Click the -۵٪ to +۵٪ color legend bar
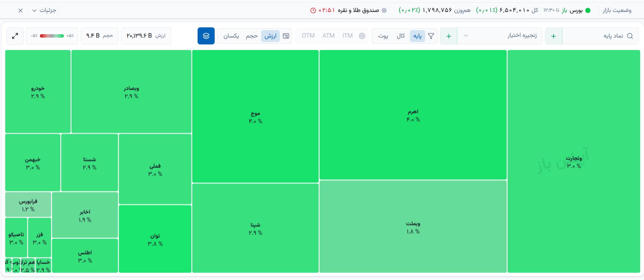644x280 pixels. [x=52, y=36]
